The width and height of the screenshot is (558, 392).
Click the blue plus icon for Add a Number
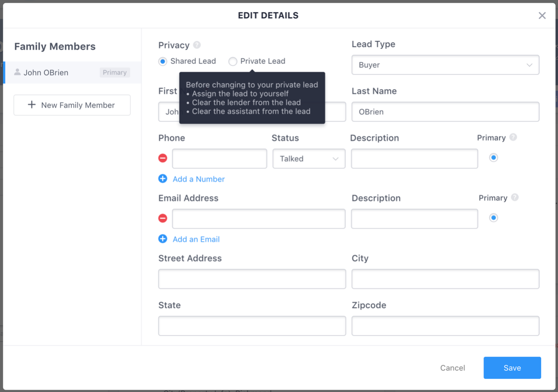163,179
